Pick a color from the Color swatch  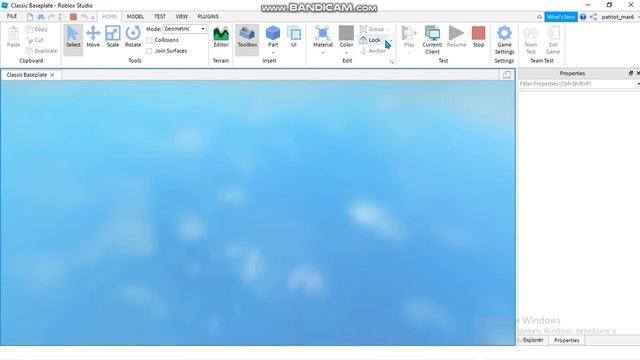coord(346,33)
